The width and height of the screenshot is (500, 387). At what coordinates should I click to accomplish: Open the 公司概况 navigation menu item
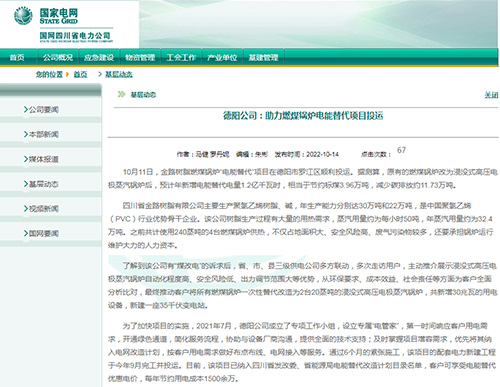click(58, 57)
